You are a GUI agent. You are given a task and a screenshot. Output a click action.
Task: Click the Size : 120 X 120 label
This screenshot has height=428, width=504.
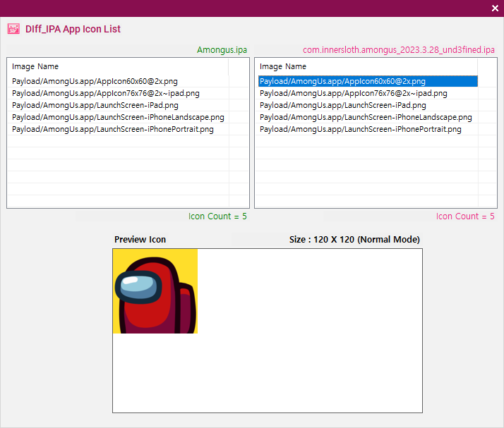pos(354,240)
